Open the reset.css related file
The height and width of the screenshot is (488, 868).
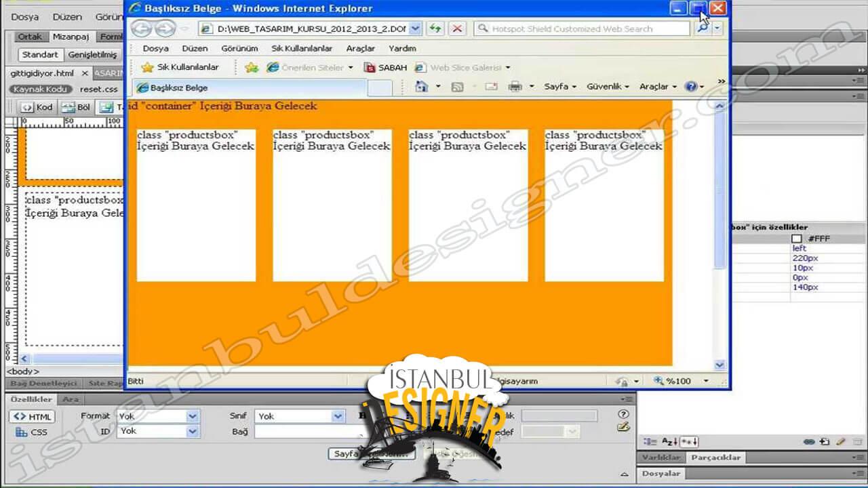tap(99, 89)
